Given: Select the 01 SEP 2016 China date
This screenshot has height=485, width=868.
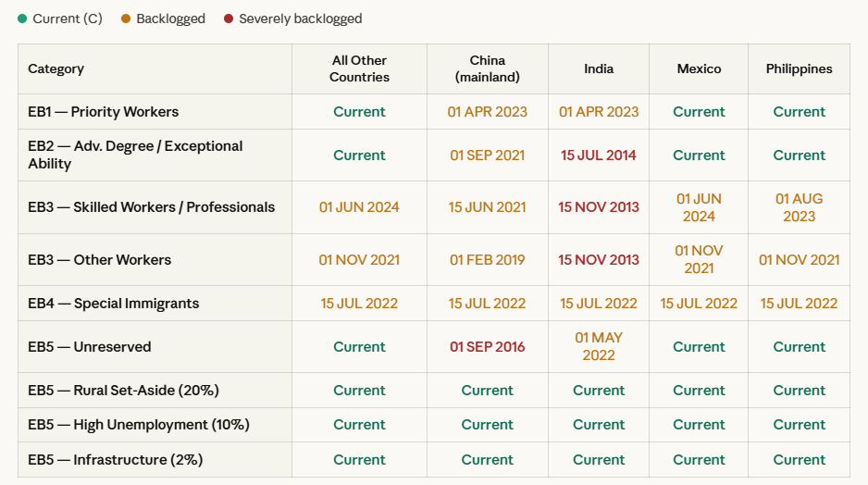Looking at the screenshot, I should tap(487, 347).
